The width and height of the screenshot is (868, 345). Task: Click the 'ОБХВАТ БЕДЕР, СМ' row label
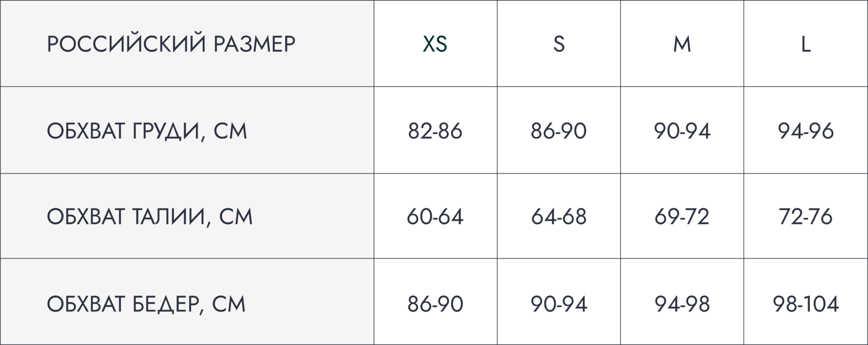point(146,304)
